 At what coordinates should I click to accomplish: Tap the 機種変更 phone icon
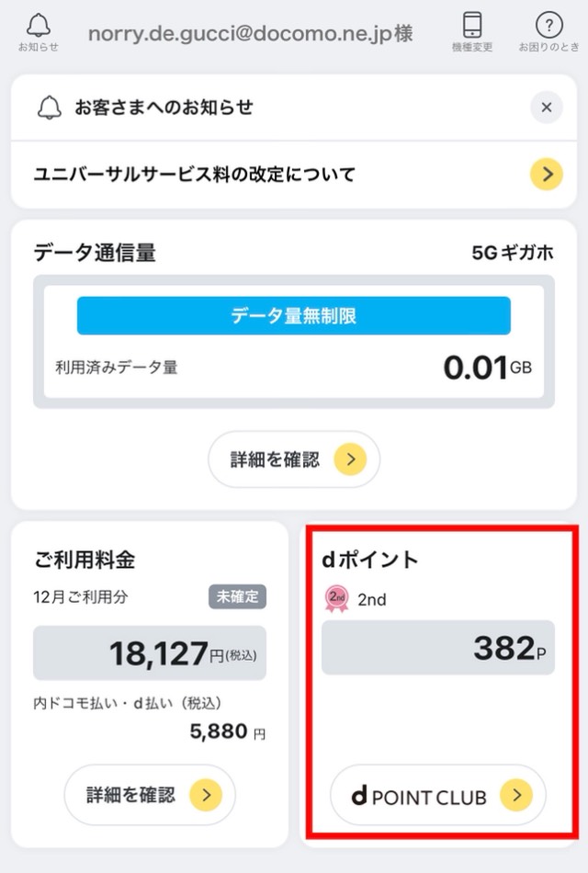472,32
